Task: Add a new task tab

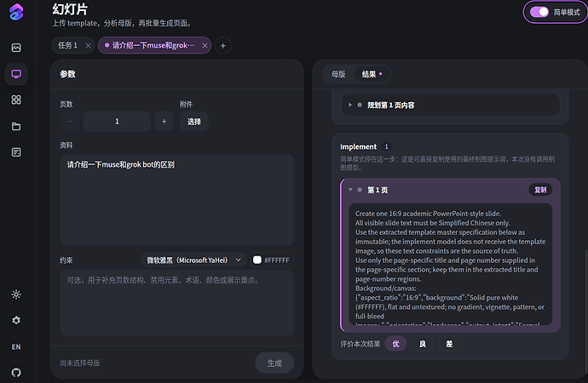Action: tap(223, 46)
